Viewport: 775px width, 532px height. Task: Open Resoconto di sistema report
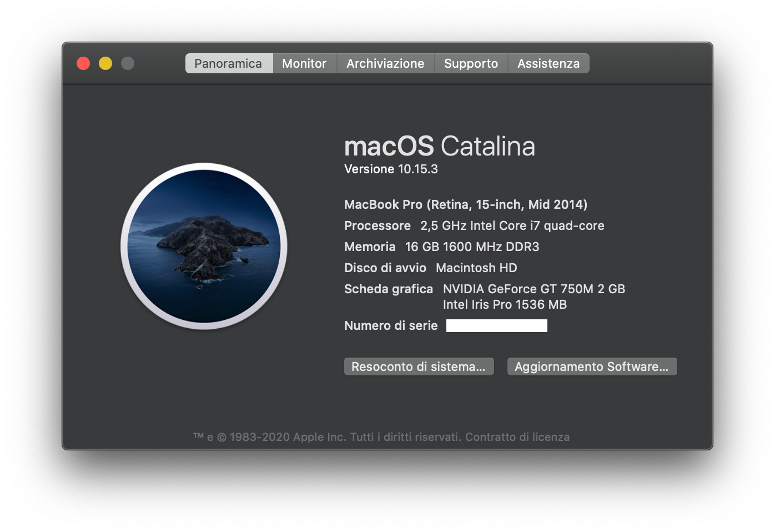click(419, 367)
